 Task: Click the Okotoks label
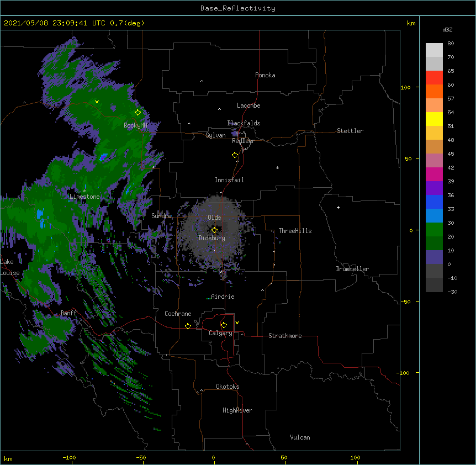228,387
